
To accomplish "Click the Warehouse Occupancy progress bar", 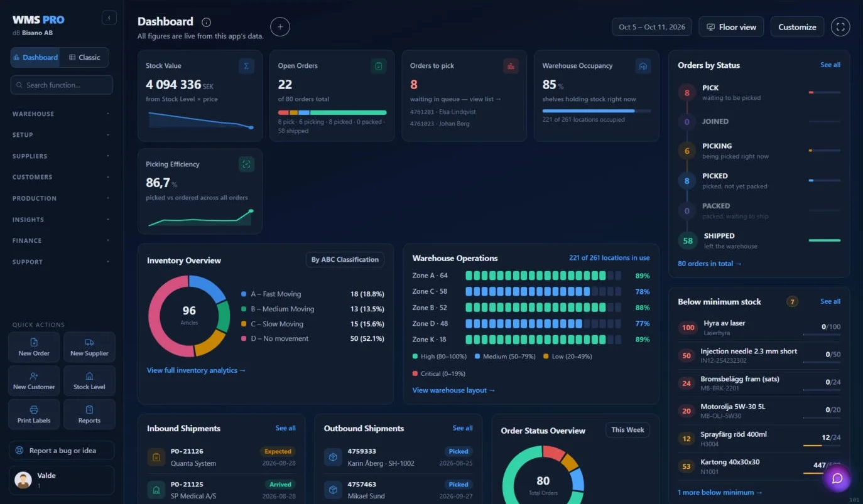I will (x=596, y=111).
